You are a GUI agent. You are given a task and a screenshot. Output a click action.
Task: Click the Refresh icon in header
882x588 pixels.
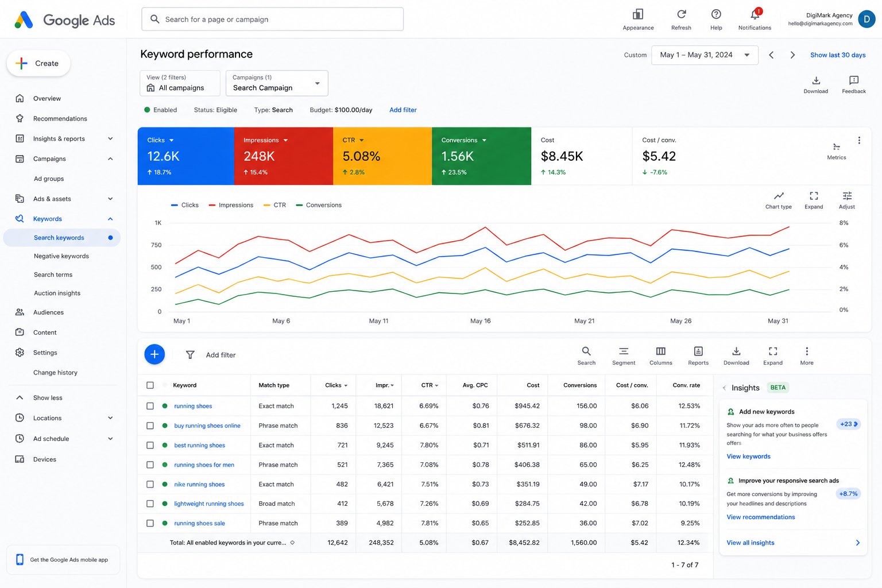[681, 14]
